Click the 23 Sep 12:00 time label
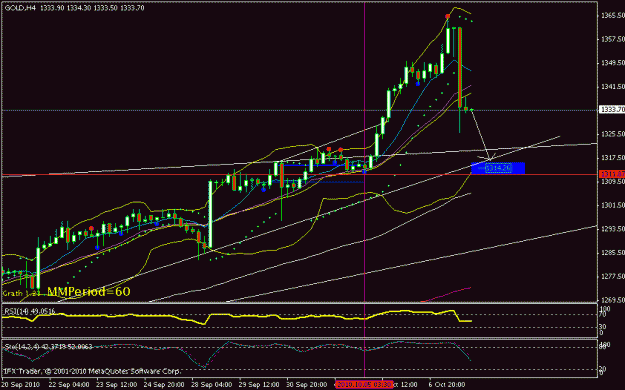The height and width of the screenshot is (390, 625). (116, 385)
